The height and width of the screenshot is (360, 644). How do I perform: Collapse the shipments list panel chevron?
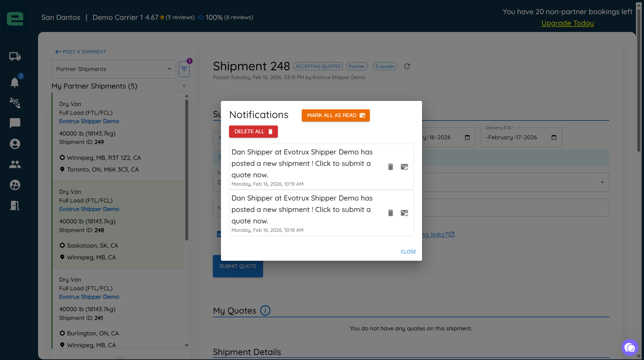click(x=184, y=86)
